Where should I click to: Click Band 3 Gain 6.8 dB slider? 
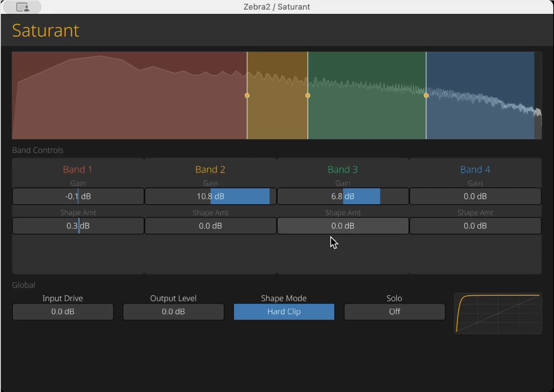pyautogui.click(x=343, y=196)
